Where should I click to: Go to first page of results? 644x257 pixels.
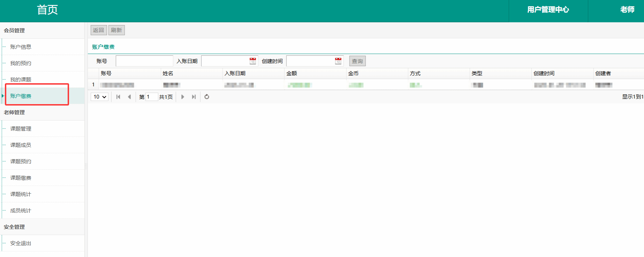[x=118, y=97]
